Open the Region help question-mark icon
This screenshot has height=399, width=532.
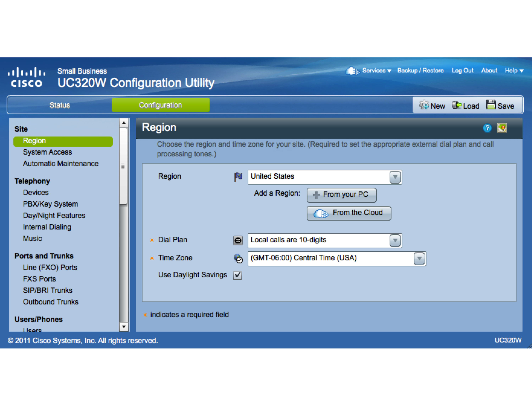[x=487, y=128]
